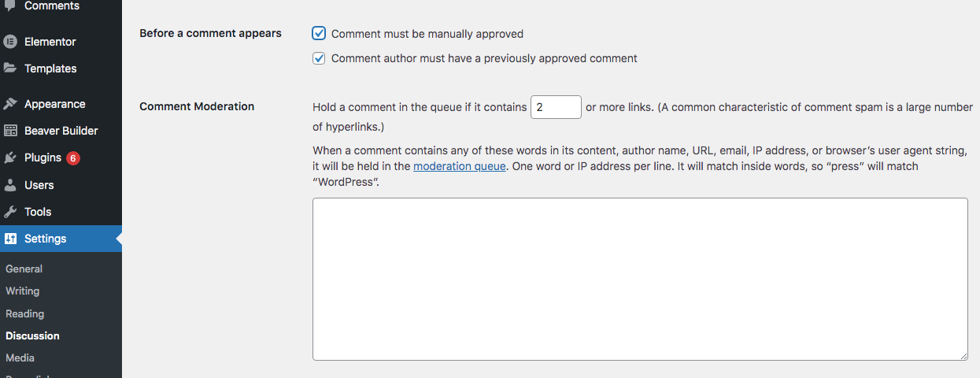Click the links count number field
Image resolution: width=980 pixels, height=378 pixels.
tap(556, 107)
